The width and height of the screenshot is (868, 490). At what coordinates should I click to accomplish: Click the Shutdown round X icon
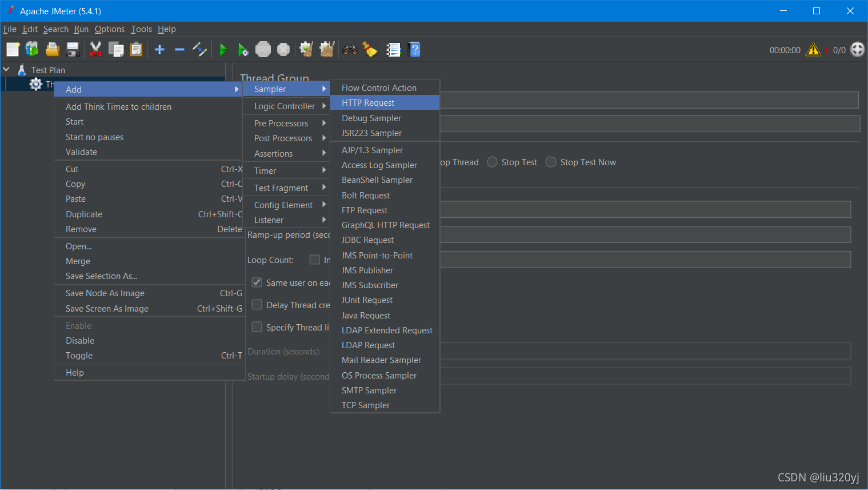tap(283, 50)
